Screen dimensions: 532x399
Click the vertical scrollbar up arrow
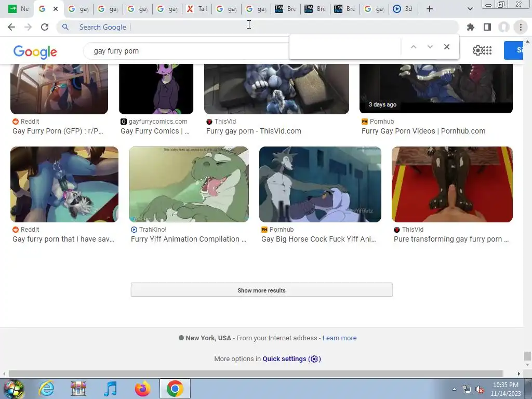click(x=527, y=42)
